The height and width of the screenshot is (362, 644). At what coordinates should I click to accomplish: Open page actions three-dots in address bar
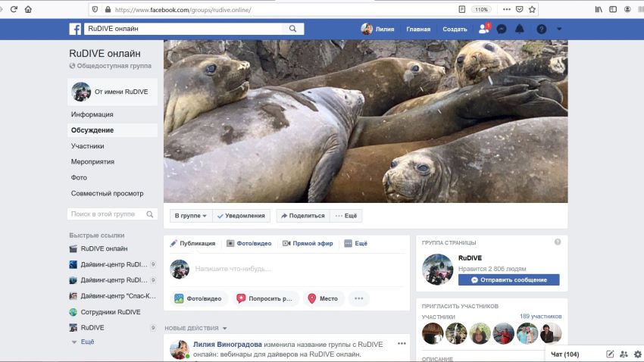(x=507, y=9)
